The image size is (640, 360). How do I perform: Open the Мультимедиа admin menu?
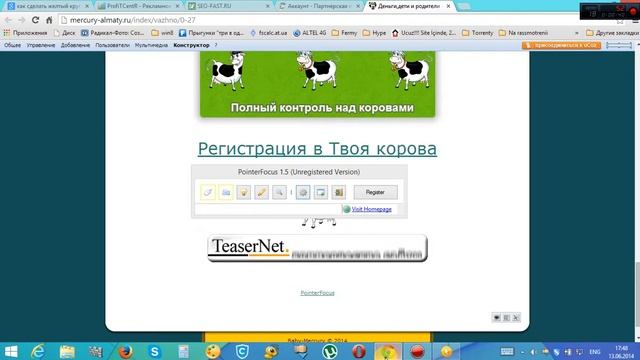151,45
